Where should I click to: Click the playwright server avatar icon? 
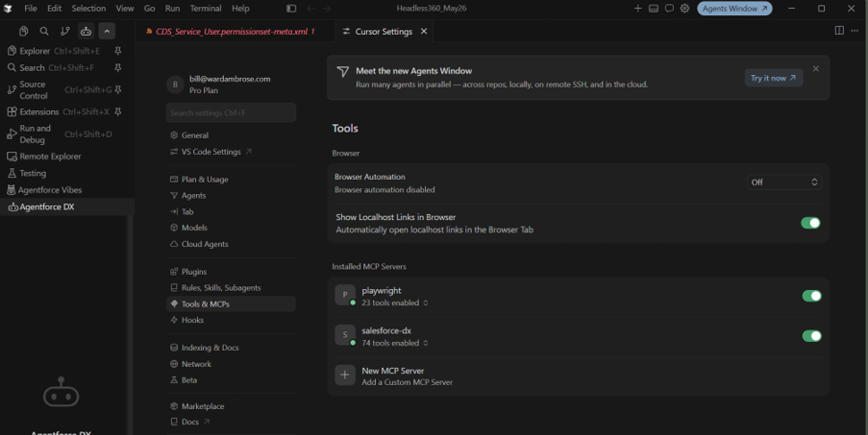tap(345, 295)
